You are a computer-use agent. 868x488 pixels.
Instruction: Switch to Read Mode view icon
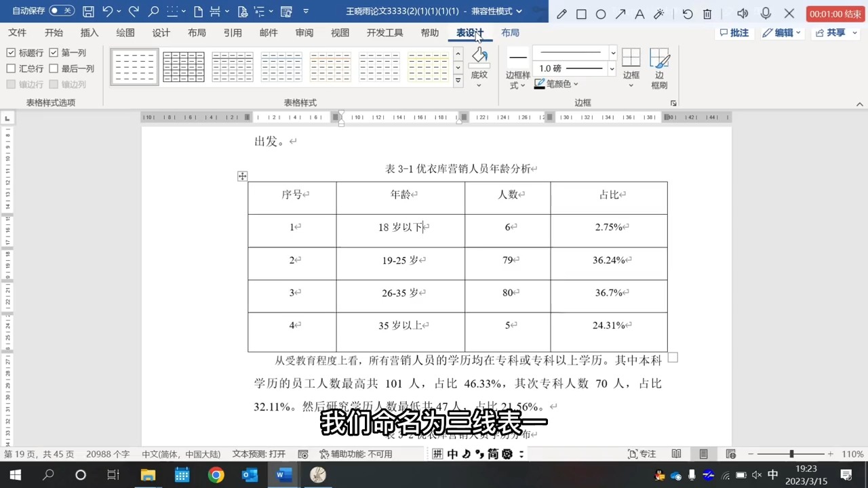676,454
